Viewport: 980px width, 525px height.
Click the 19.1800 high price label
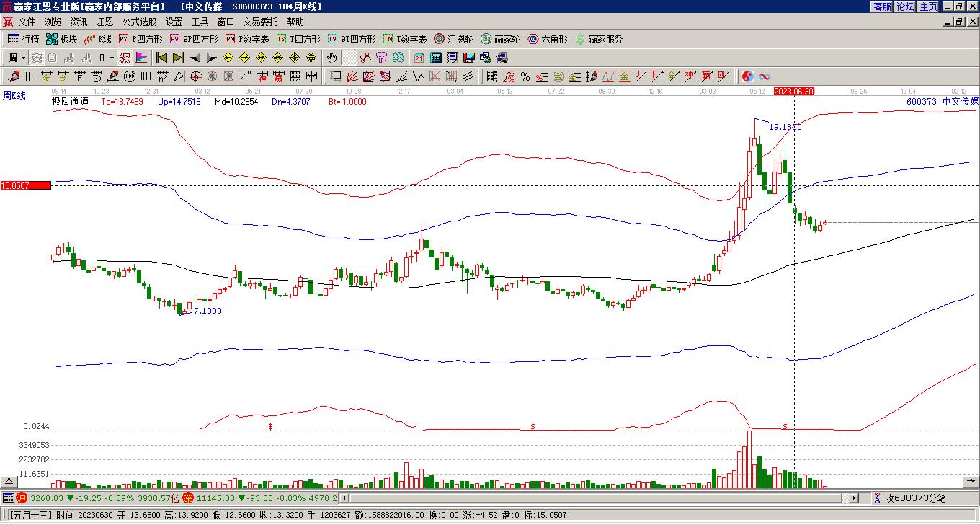[x=785, y=127]
